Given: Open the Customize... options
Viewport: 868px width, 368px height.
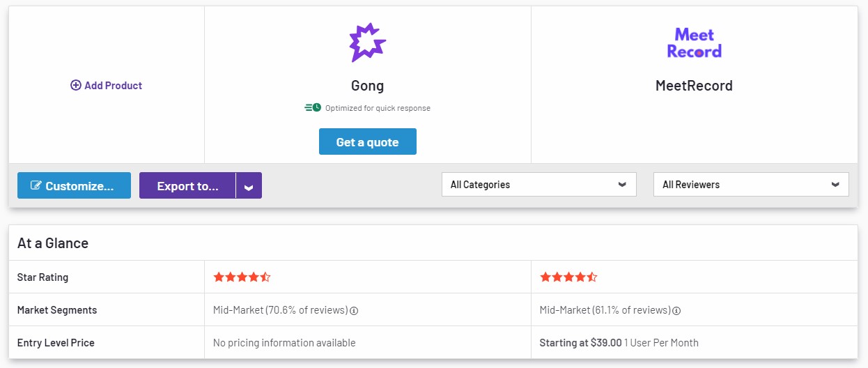Looking at the screenshot, I should [74, 185].
